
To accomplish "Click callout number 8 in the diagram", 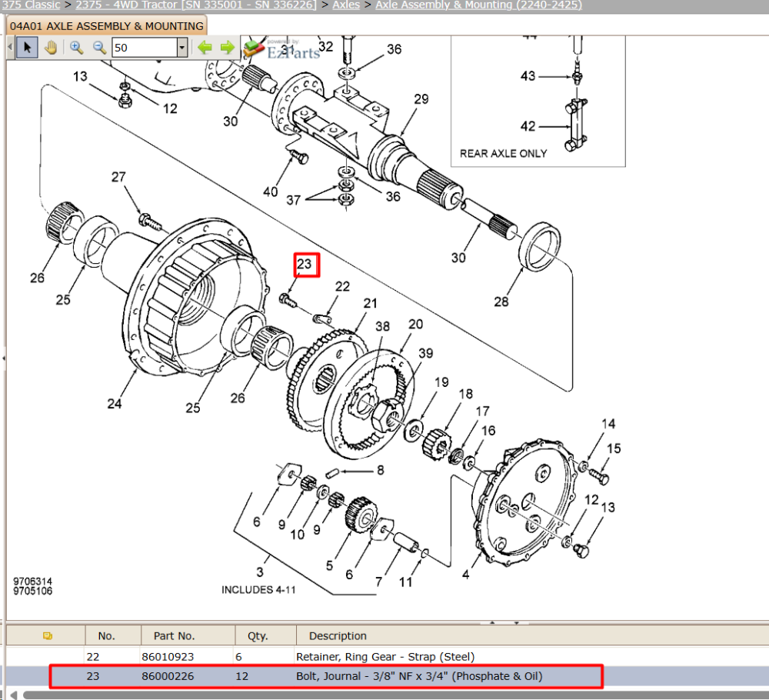I will [381, 471].
